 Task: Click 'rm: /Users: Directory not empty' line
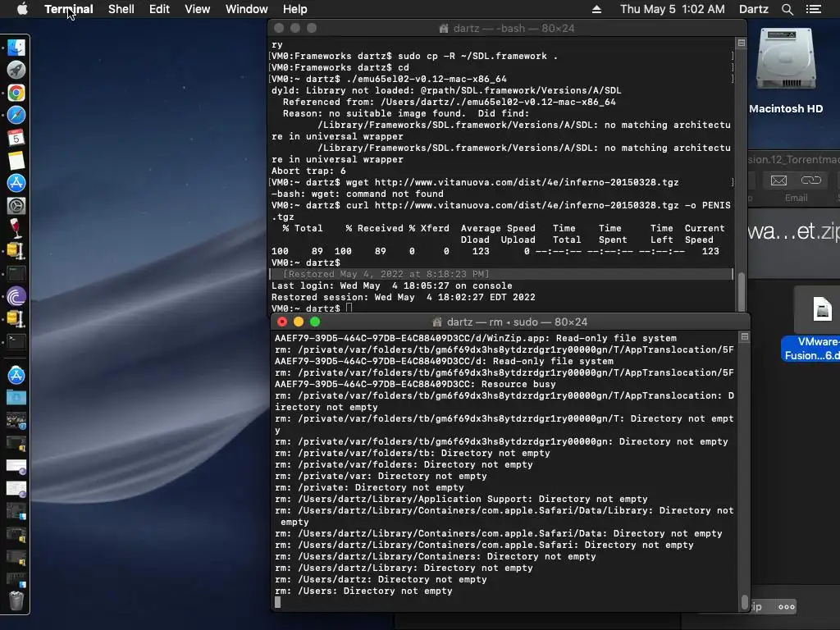[x=363, y=591]
